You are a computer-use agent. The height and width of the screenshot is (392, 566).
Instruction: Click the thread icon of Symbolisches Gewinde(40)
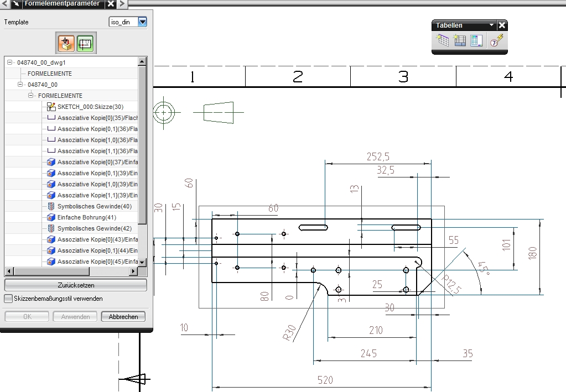coord(51,206)
